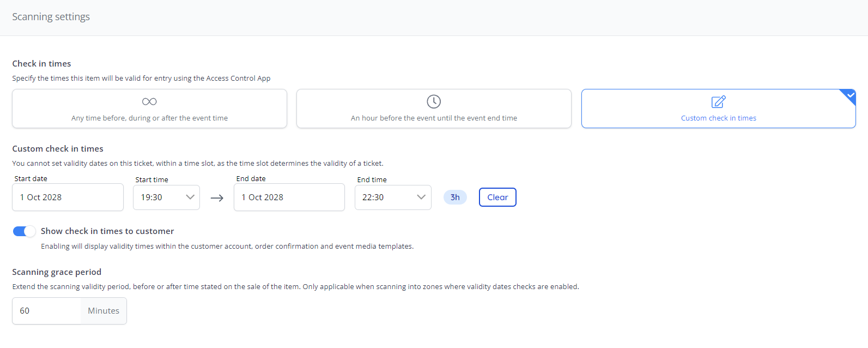Click the chevron on End time field
The image size is (868, 348).
(421, 197)
